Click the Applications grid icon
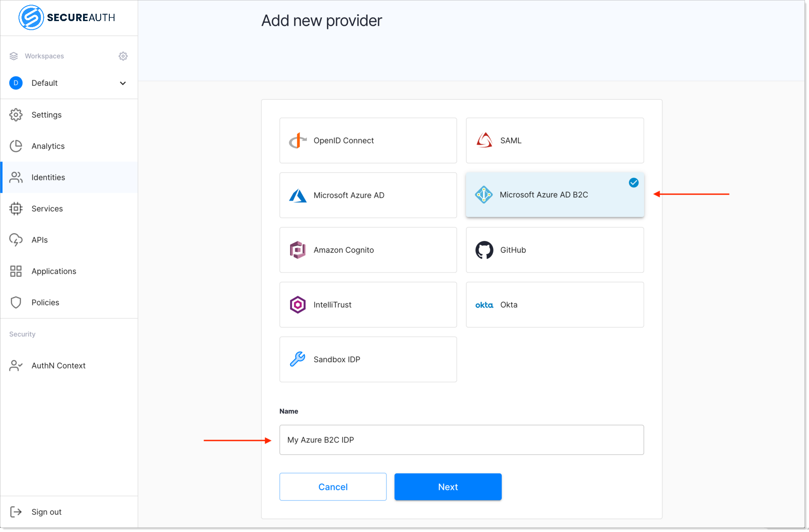 click(16, 271)
